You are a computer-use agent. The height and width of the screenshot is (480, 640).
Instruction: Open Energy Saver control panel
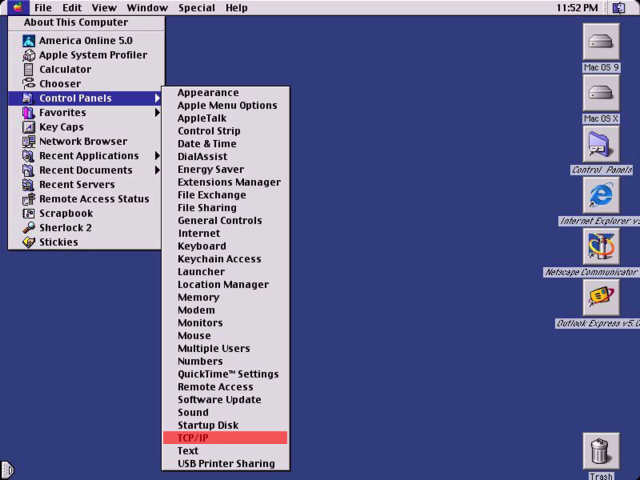point(225,169)
